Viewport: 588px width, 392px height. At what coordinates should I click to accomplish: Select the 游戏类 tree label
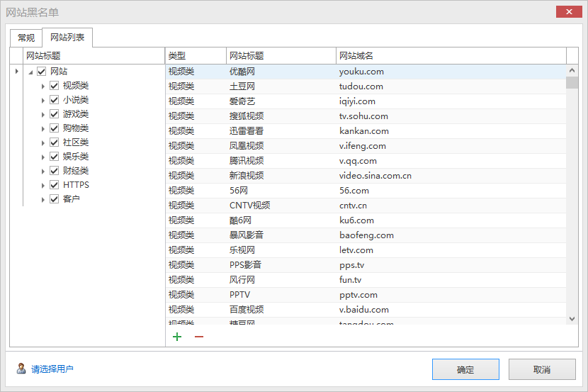(x=76, y=114)
